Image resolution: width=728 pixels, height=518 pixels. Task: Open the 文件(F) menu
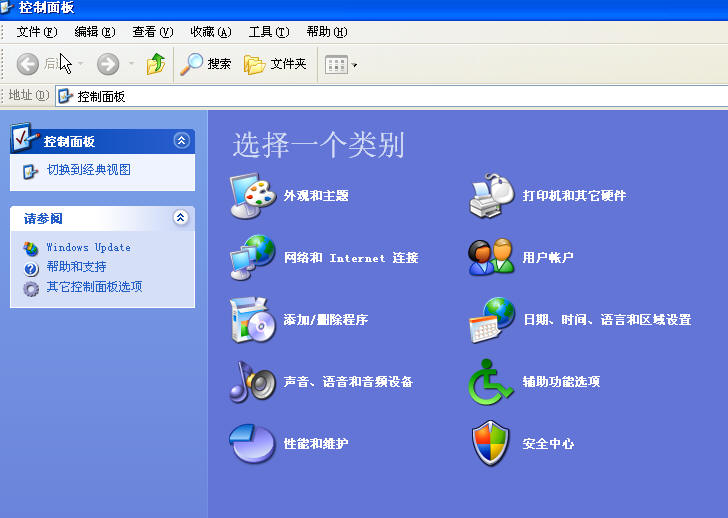point(37,32)
